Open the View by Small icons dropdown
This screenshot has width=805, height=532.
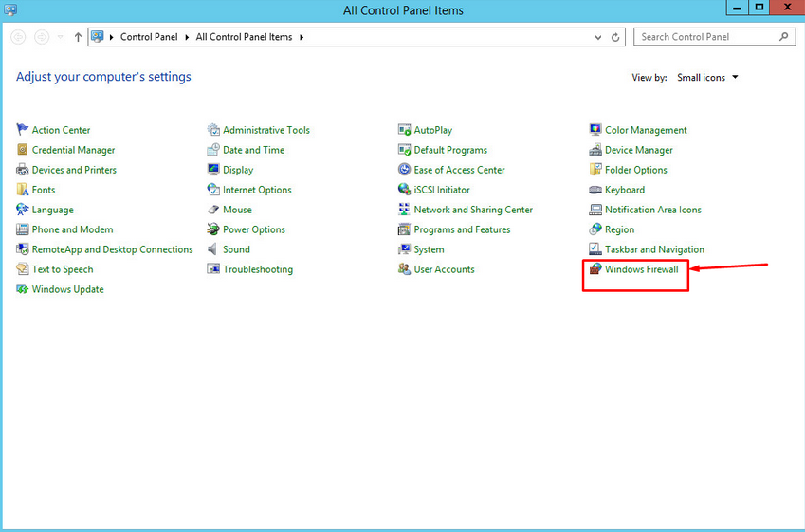[x=706, y=78]
